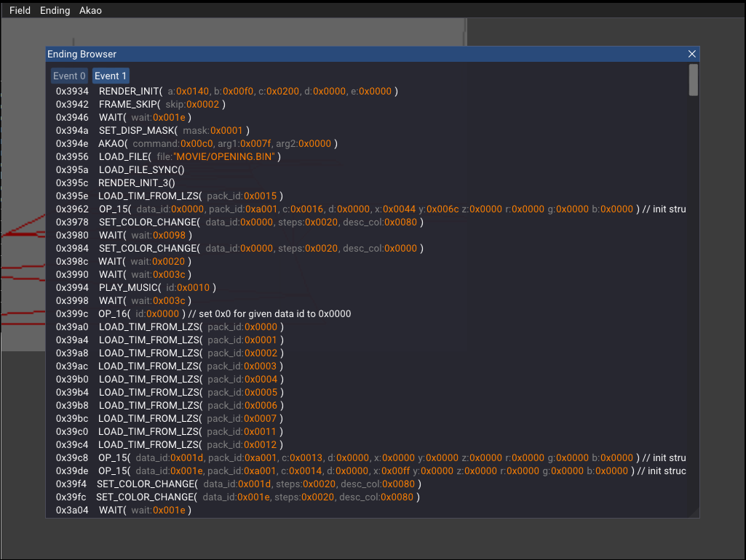
Task: Switch to the Event 0 tab
Action: click(x=69, y=76)
